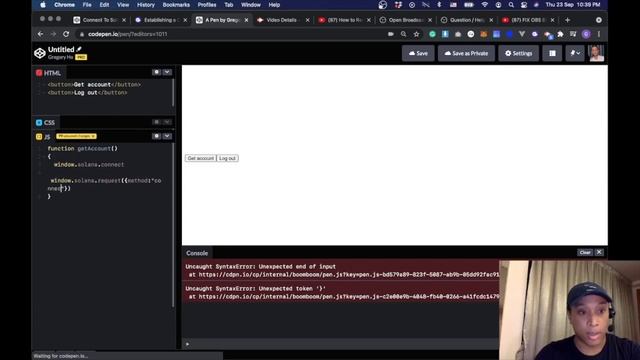
Task: Click the pencil icon beside the Untitled title
Action: click(x=79, y=49)
